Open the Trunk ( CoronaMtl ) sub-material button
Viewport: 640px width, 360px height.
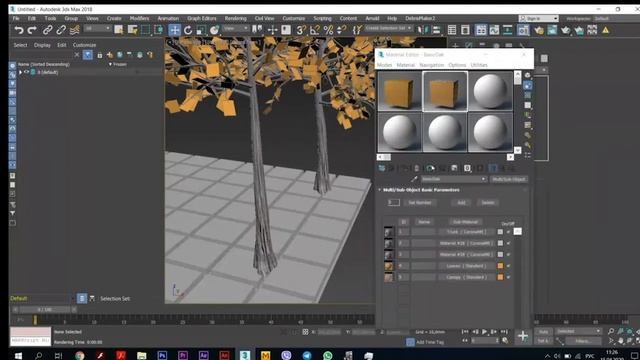466,232
